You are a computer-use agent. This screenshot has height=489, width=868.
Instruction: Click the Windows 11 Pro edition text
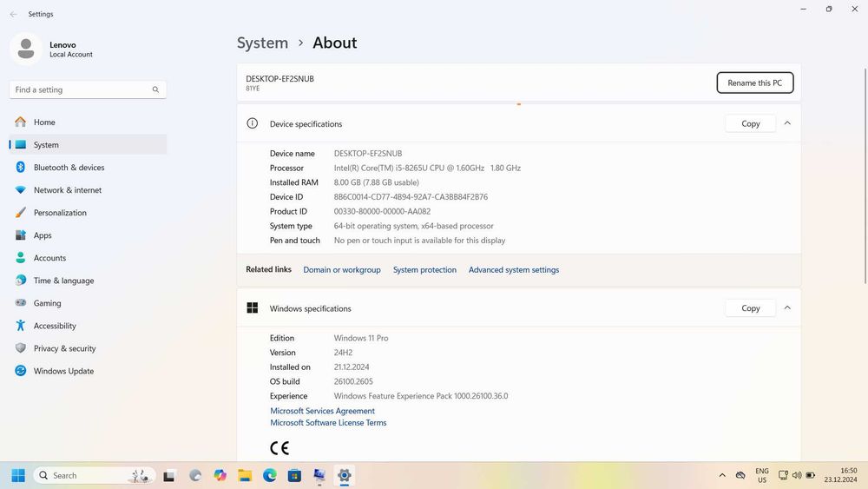[x=361, y=338]
